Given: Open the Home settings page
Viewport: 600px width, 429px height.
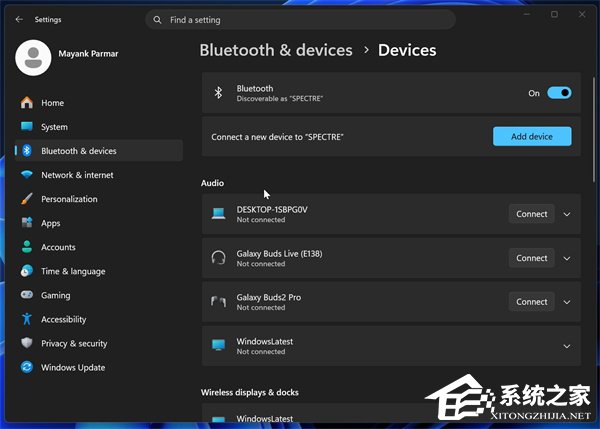Looking at the screenshot, I should click(x=98, y=103).
